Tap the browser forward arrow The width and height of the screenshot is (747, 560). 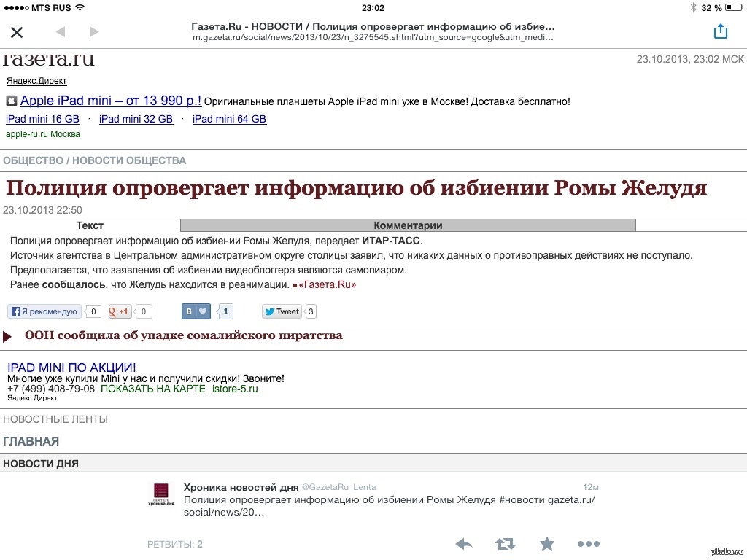pyautogui.click(x=93, y=32)
